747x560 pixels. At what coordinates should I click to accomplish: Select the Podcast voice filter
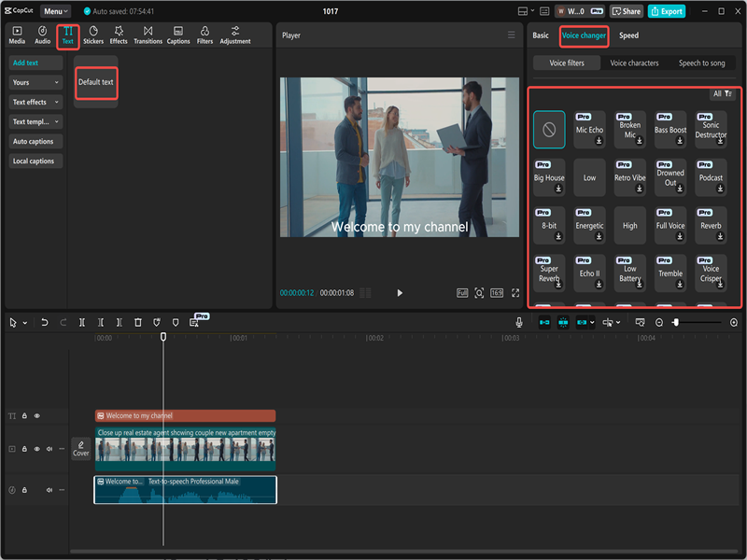tap(711, 177)
